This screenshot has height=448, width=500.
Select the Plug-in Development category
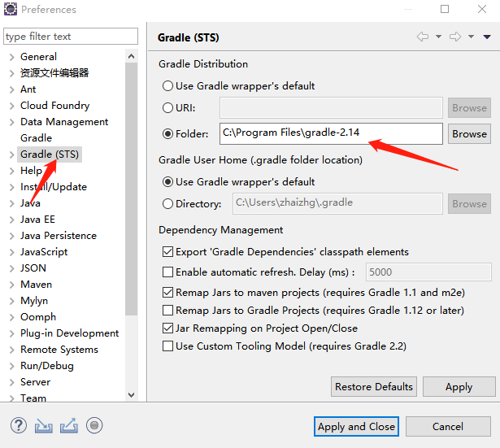(70, 333)
